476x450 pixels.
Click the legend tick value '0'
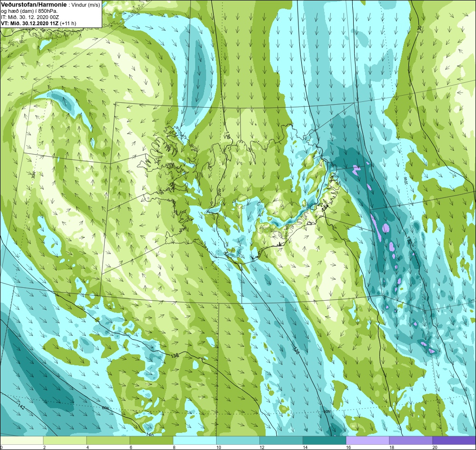[x=1, y=447]
